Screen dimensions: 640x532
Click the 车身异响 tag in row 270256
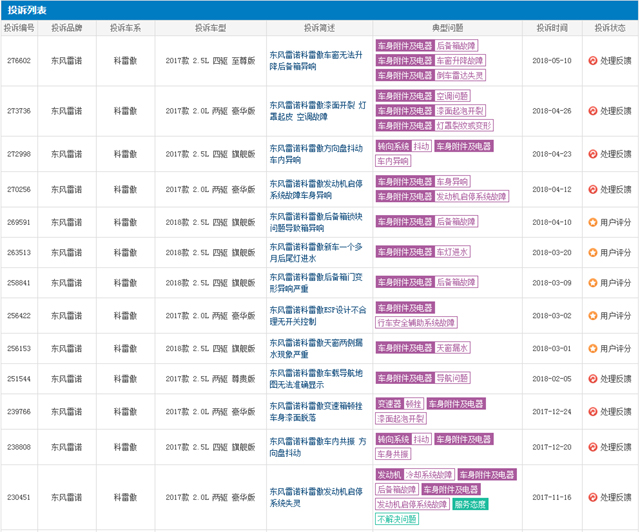452,181
